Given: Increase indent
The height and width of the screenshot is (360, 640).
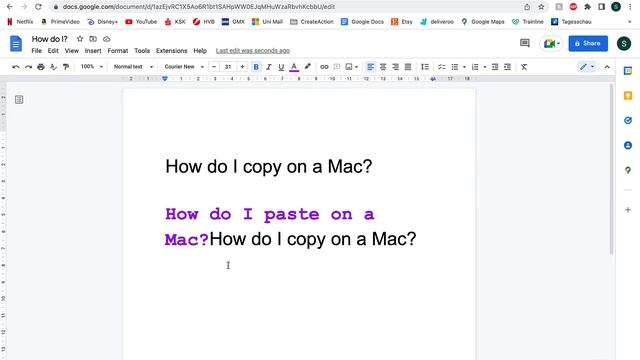Looking at the screenshot, I should (507, 67).
